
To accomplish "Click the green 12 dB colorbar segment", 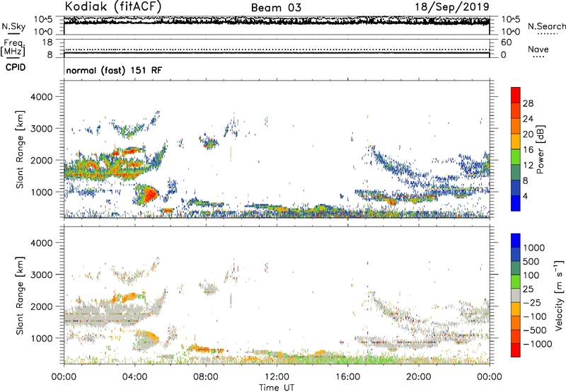I will 516,156.
